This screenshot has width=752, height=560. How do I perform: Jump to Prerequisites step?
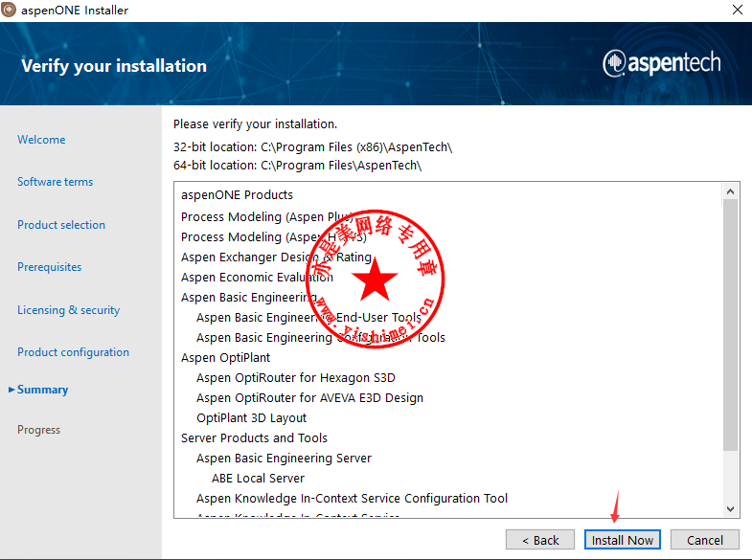(x=50, y=267)
